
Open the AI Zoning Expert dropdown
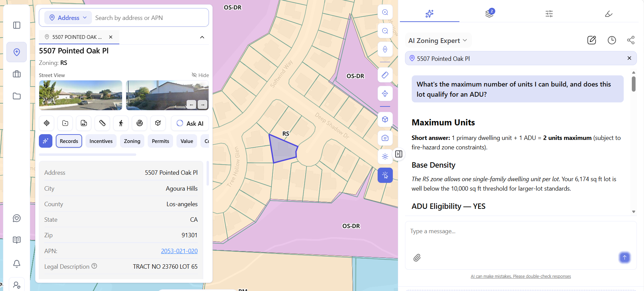click(438, 41)
